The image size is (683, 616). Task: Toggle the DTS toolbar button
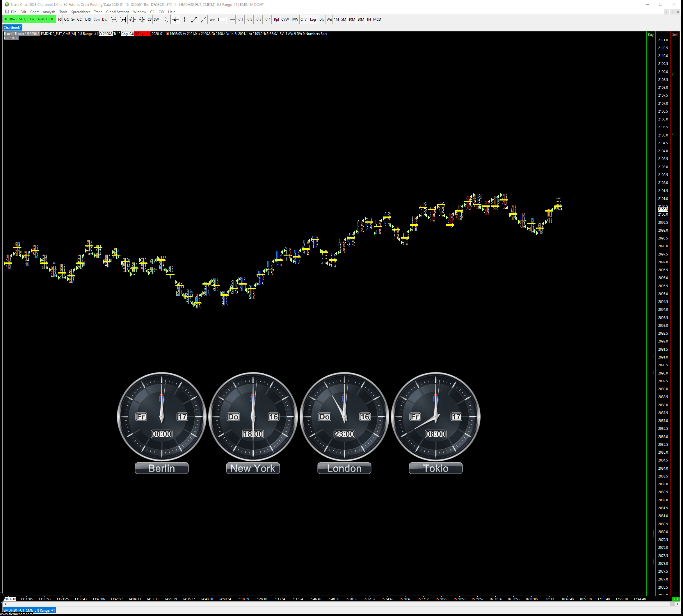[x=88, y=19]
